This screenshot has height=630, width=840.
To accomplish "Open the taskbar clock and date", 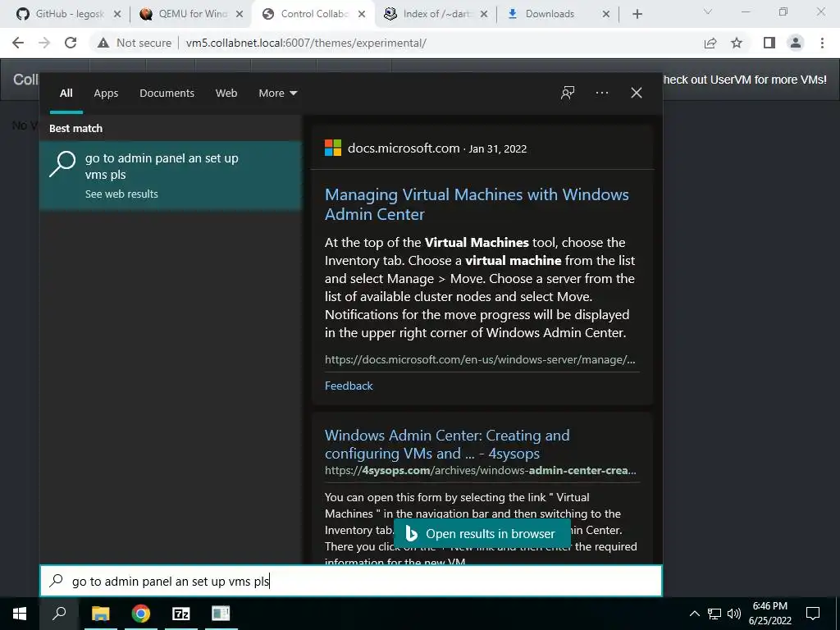I will pyautogui.click(x=769, y=614).
